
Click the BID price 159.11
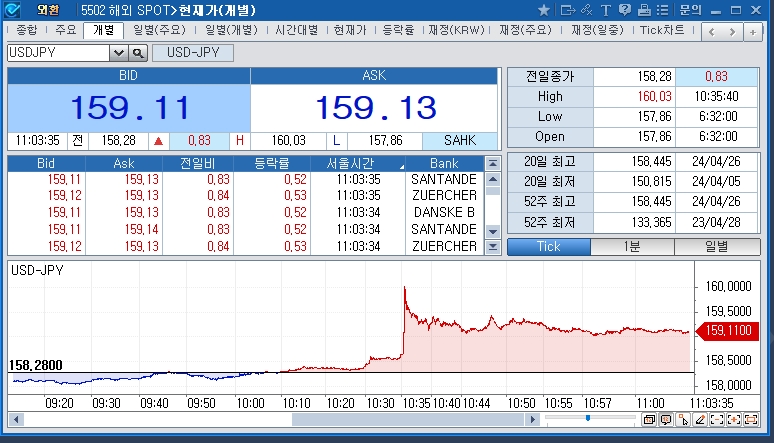[x=129, y=108]
